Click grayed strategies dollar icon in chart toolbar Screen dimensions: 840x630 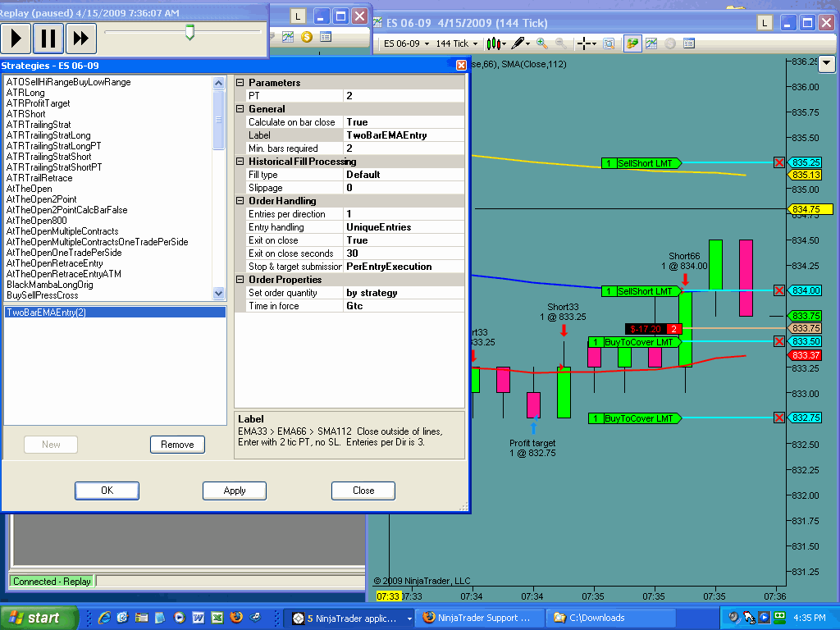[x=669, y=43]
